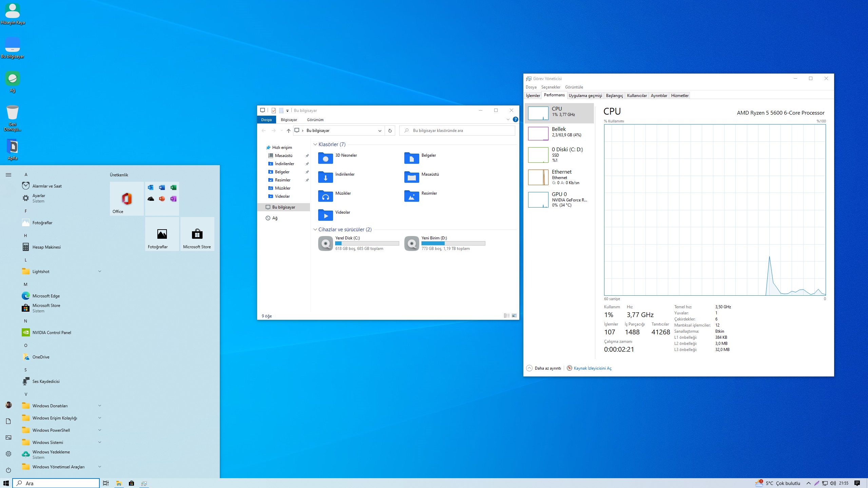Expand the Lightshot folder in Start menu
Image resolution: width=868 pixels, height=488 pixels.
click(x=100, y=271)
